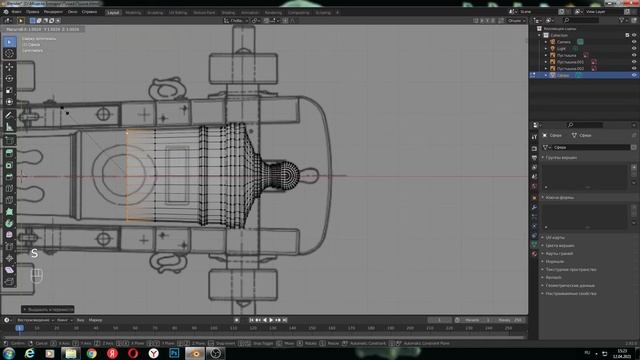Viewport: 640px width, 360px height.
Task: Select the Spin tool
Action: [x=9, y=223]
